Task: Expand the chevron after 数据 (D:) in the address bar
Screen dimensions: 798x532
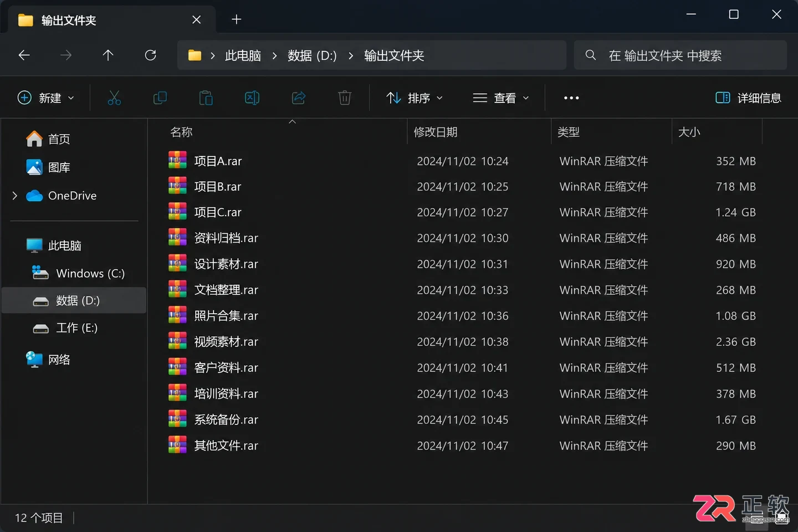Action: 351,55
